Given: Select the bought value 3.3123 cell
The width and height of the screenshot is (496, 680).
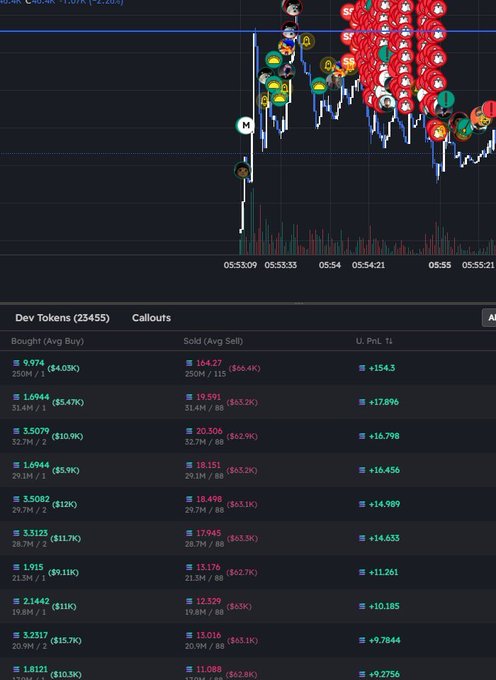Looking at the screenshot, I should [36, 533].
